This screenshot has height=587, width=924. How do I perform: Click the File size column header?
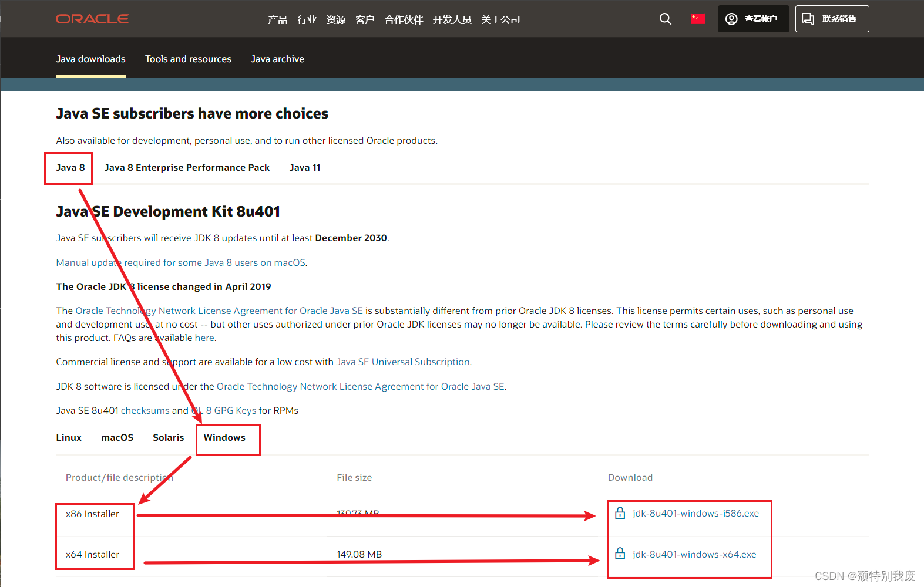[x=354, y=477]
